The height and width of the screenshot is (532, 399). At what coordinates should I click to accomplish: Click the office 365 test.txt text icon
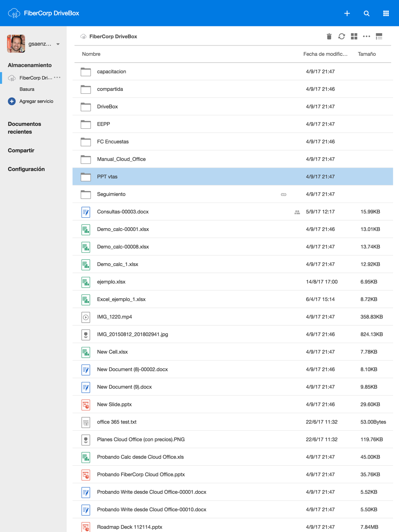pyautogui.click(x=86, y=422)
